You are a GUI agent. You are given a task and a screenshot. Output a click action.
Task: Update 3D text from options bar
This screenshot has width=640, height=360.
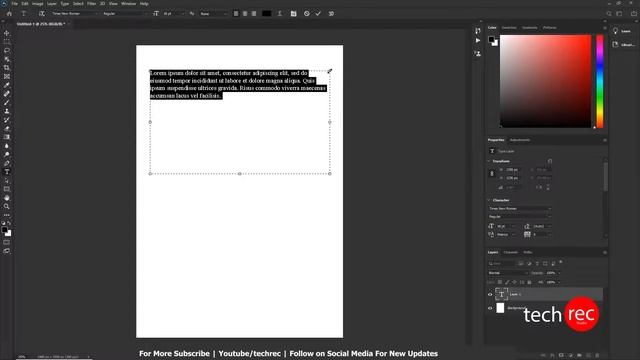331,13
